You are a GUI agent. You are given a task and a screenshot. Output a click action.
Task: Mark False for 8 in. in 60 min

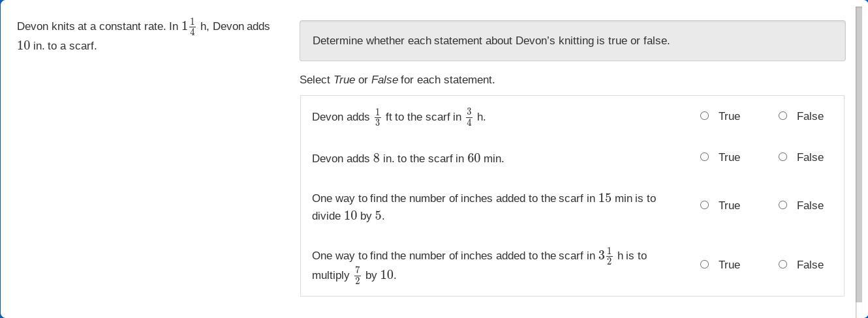tap(783, 157)
